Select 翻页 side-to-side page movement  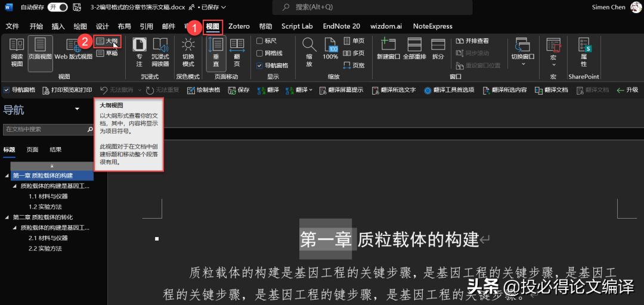click(x=237, y=52)
